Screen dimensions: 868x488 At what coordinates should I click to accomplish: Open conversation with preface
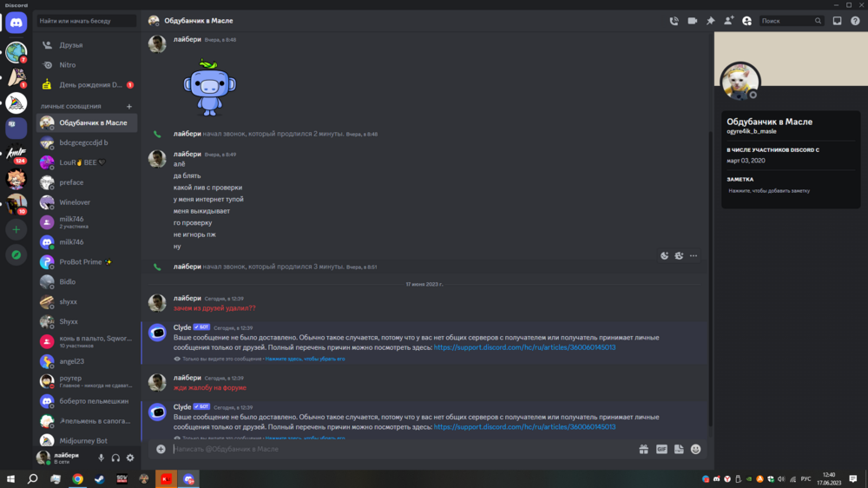tap(86, 182)
